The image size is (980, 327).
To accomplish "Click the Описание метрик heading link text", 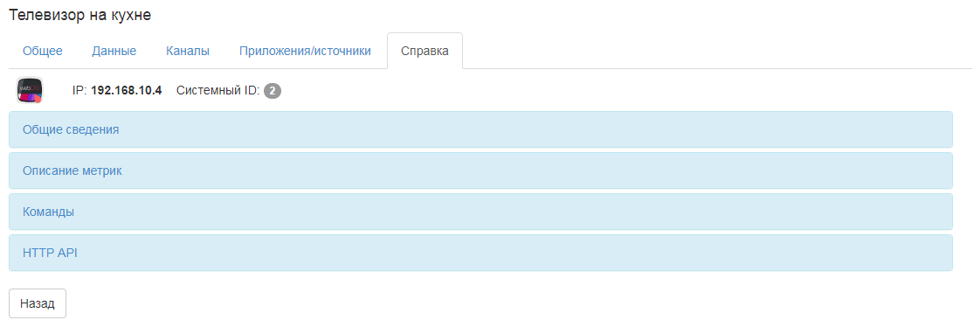I will (72, 170).
